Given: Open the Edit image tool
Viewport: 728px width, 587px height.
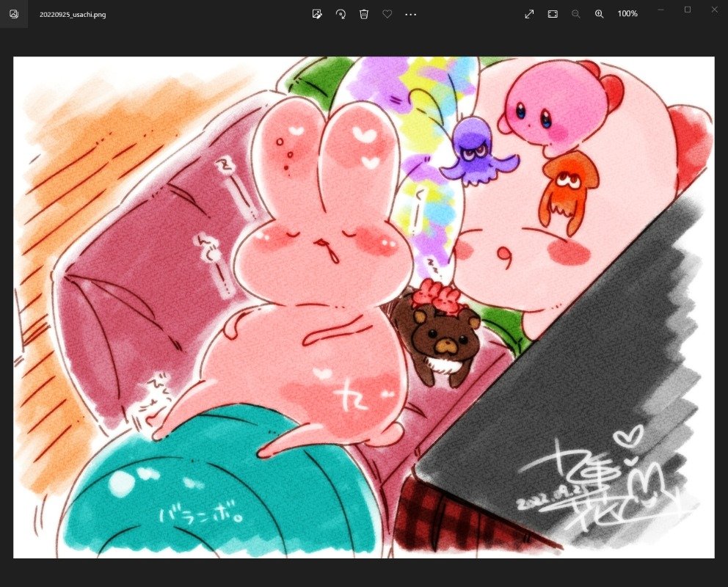Looking at the screenshot, I should (317, 14).
